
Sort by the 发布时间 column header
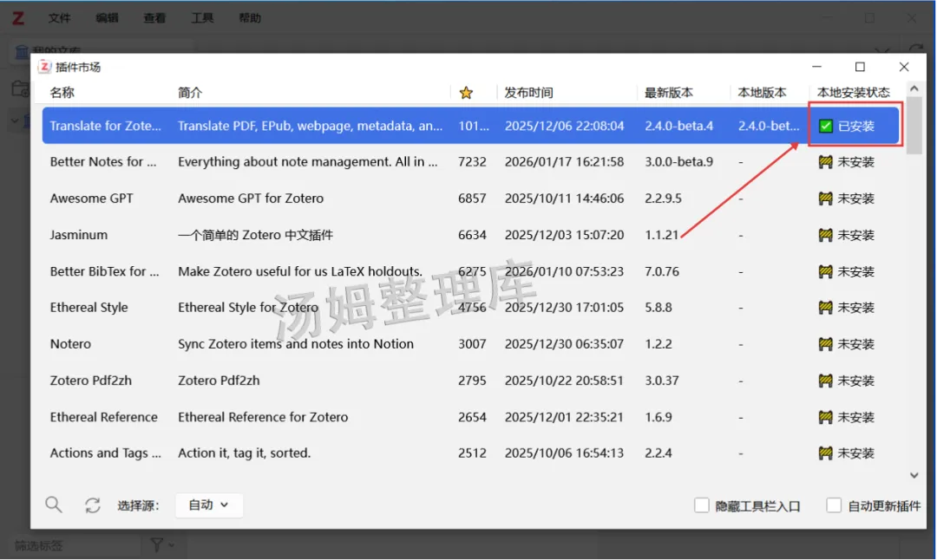click(x=529, y=93)
